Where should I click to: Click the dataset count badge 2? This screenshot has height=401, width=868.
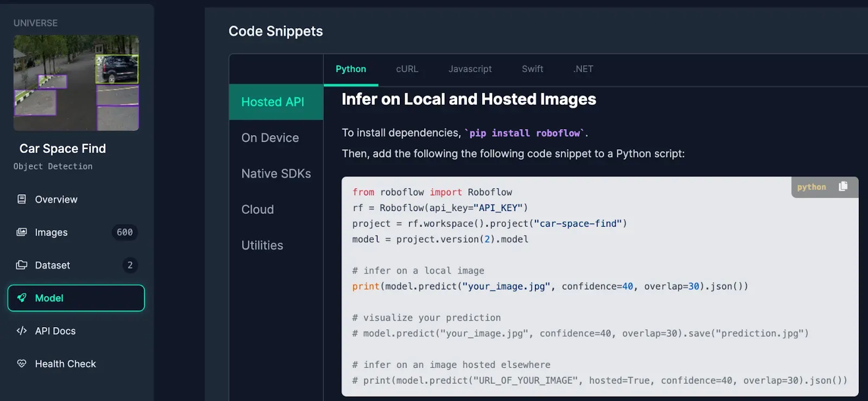[x=130, y=265]
